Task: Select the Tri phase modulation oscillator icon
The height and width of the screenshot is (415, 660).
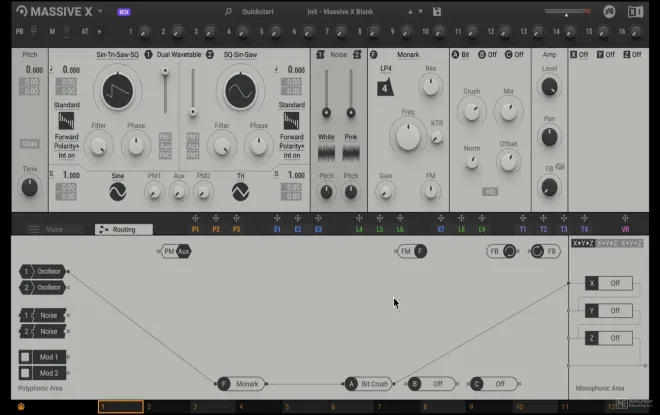Action: pyautogui.click(x=240, y=192)
